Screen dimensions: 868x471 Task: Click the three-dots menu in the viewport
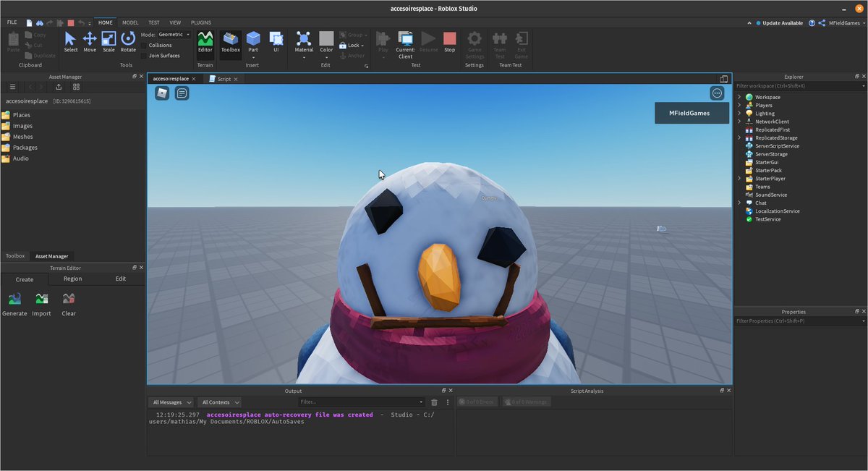click(x=717, y=93)
